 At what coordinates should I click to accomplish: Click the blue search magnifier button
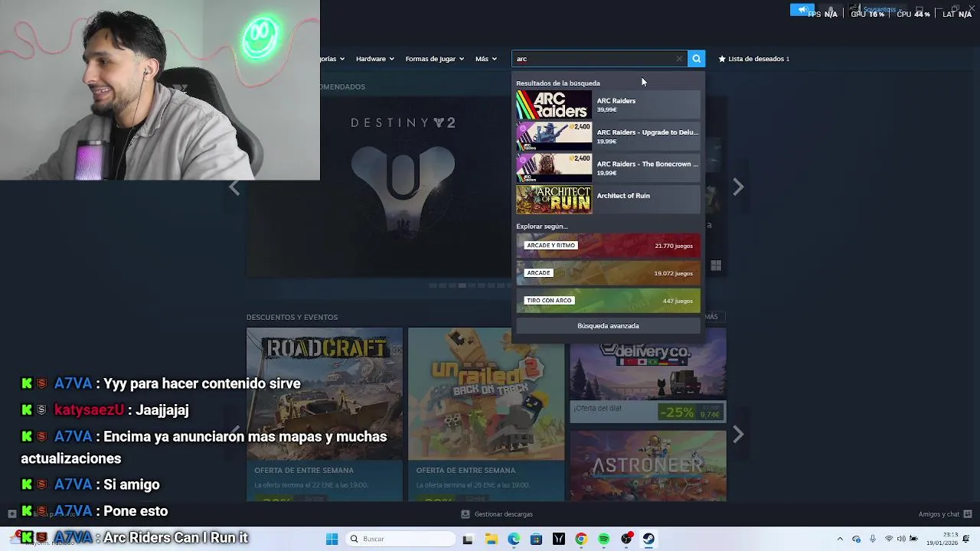click(x=696, y=58)
